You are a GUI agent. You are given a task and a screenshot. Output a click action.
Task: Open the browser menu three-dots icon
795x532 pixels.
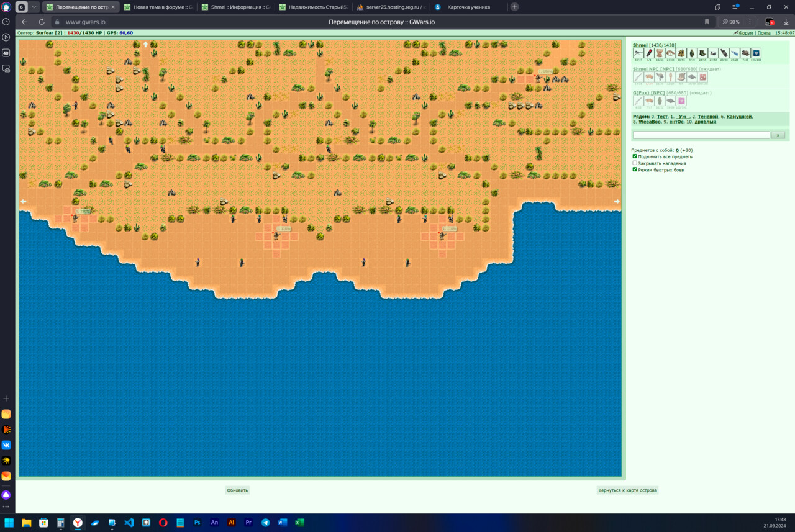pos(750,22)
